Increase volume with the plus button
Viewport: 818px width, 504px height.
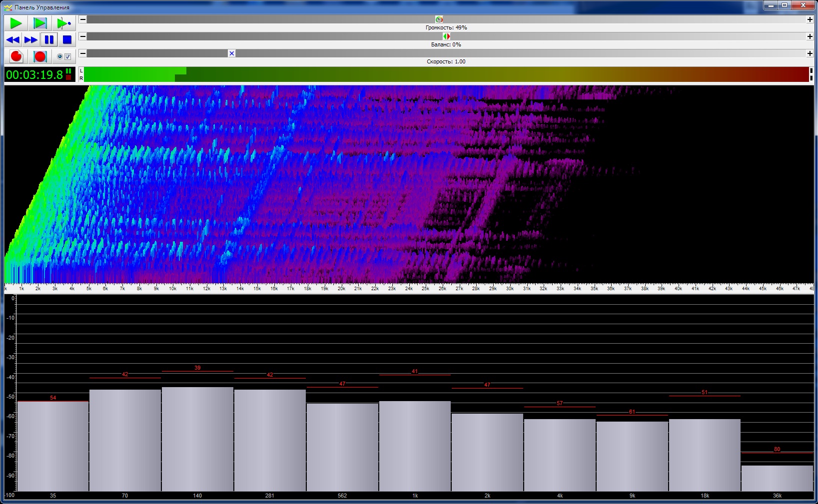point(810,19)
